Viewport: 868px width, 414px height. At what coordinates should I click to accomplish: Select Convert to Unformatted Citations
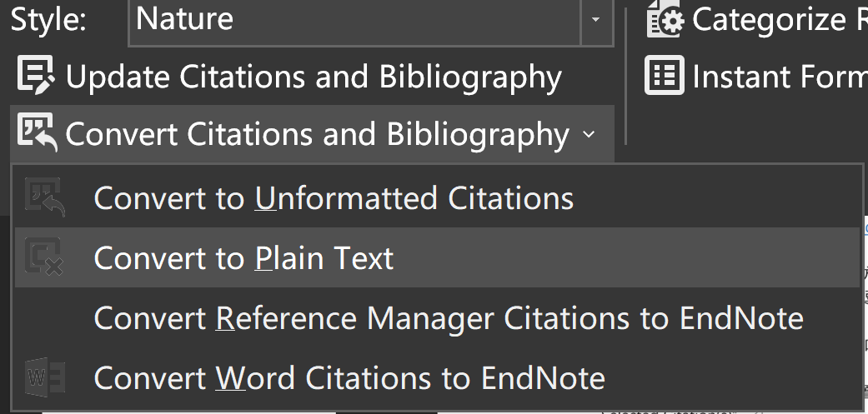(437, 198)
